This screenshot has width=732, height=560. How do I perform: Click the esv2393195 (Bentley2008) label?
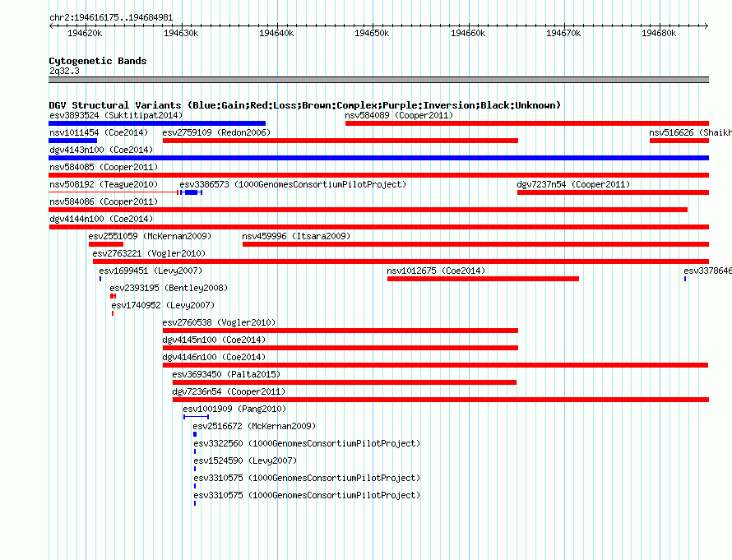(169, 288)
